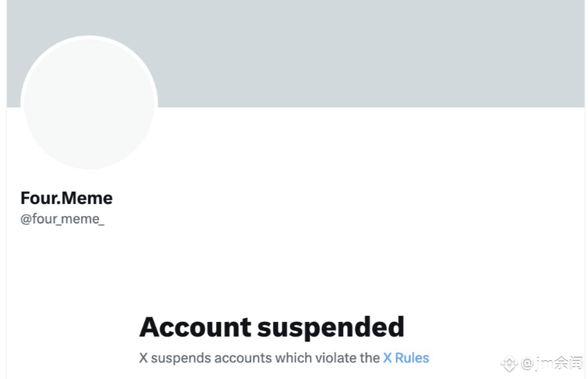Click the word 'accounts' in the notice

click(242, 358)
